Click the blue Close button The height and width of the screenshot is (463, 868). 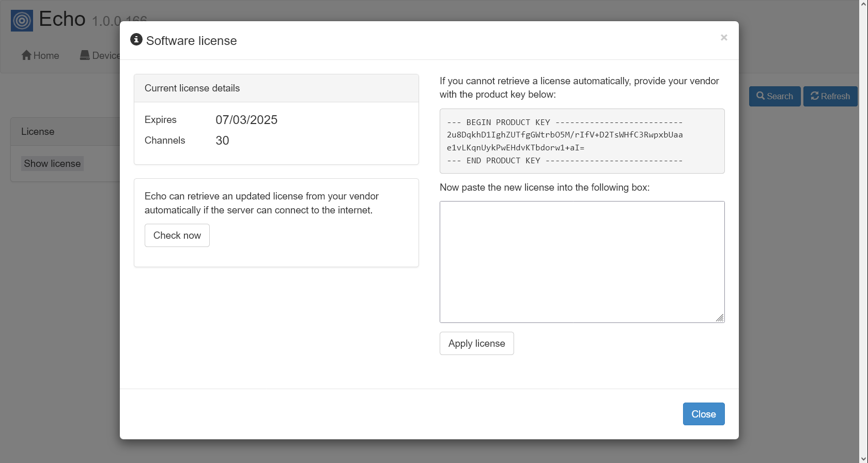click(x=704, y=414)
